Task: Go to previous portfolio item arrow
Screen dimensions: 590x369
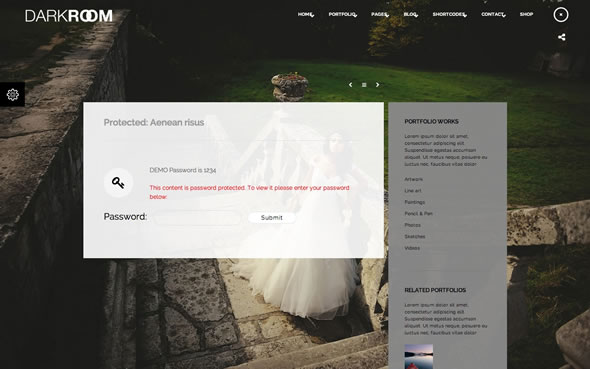Action: (x=350, y=85)
